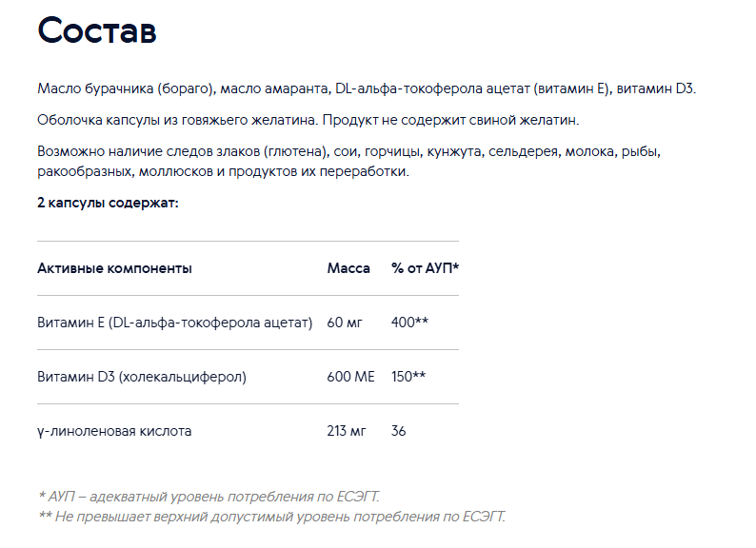Select the ingredients paragraph starting with Масло бурачника

click(367, 88)
